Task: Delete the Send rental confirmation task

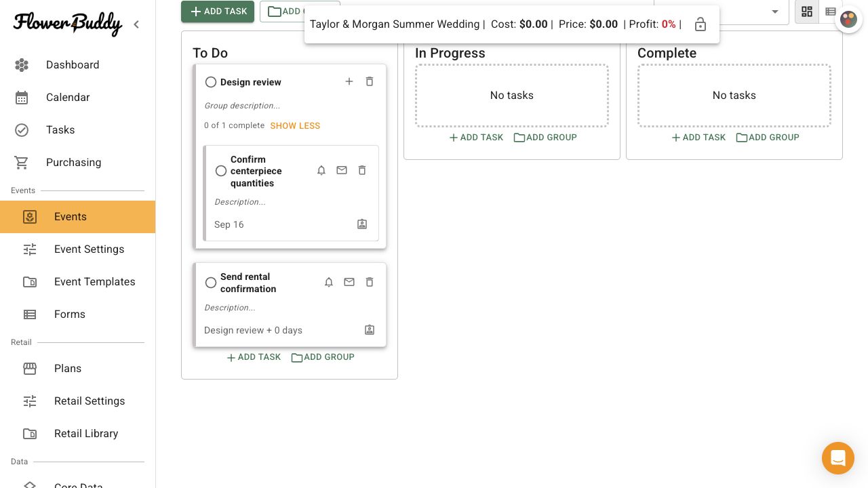Action: tap(370, 282)
